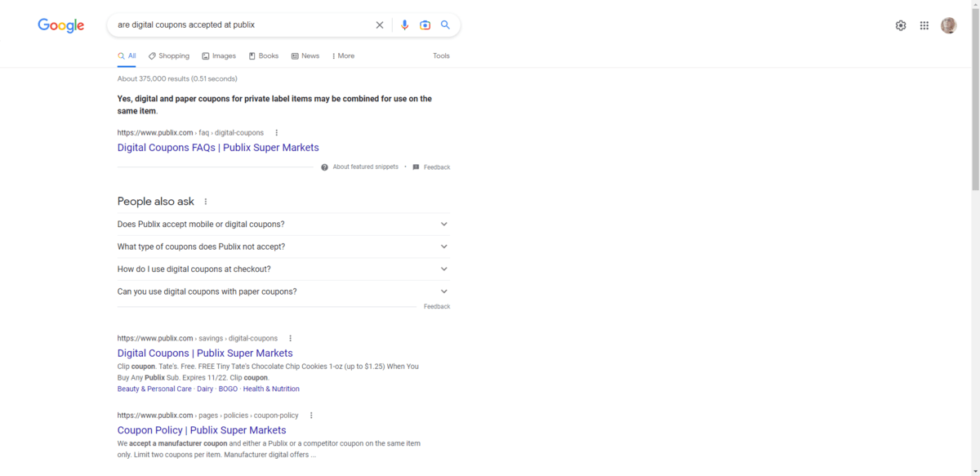Image resolution: width=980 pixels, height=476 pixels.
Task: Open the More search options menu
Action: [x=343, y=56]
